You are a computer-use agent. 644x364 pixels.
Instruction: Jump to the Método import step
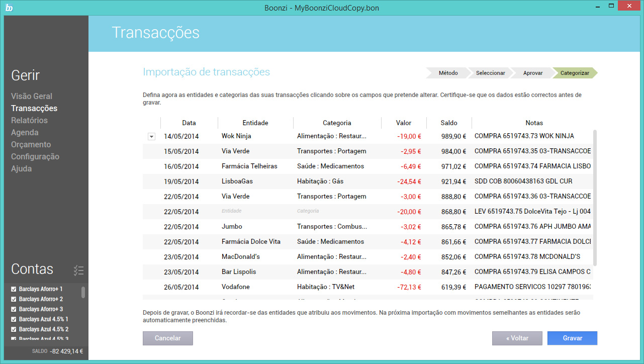tap(448, 73)
